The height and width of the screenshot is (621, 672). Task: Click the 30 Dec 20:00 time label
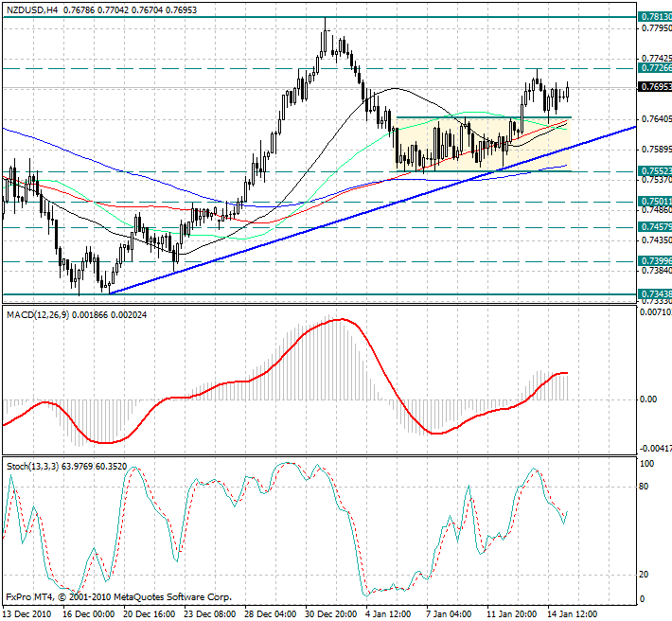pos(331,614)
